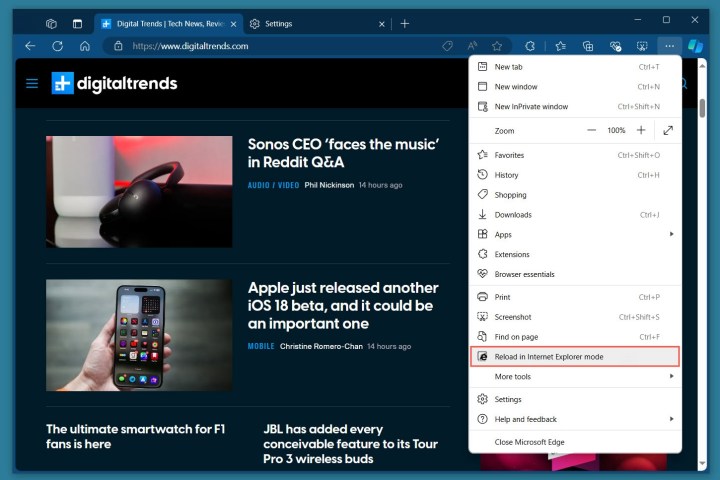Refresh the page with the reload icon
Image resolution: width=720 pixels, height=480 pixels.
click(x=58, y=45)
